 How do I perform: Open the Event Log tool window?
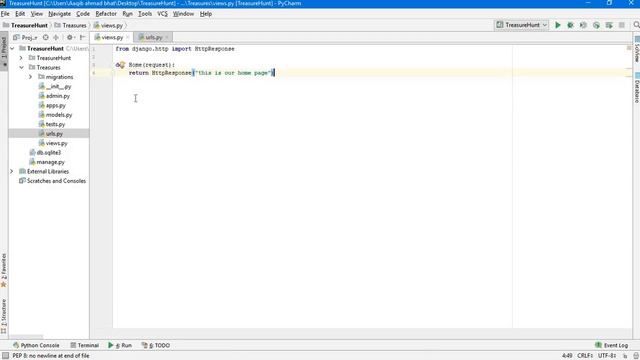click(x=611, y=345)
